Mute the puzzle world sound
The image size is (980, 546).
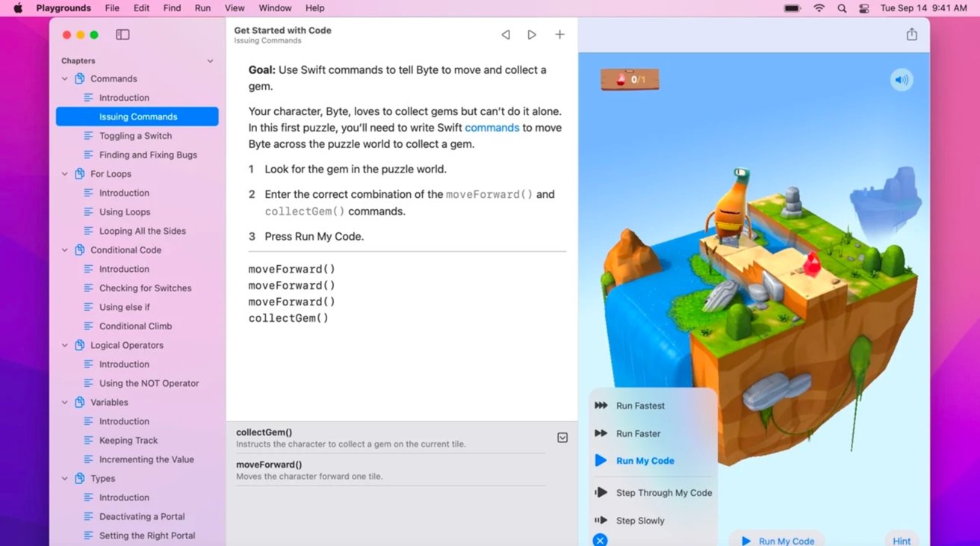(x=902, y=80)
